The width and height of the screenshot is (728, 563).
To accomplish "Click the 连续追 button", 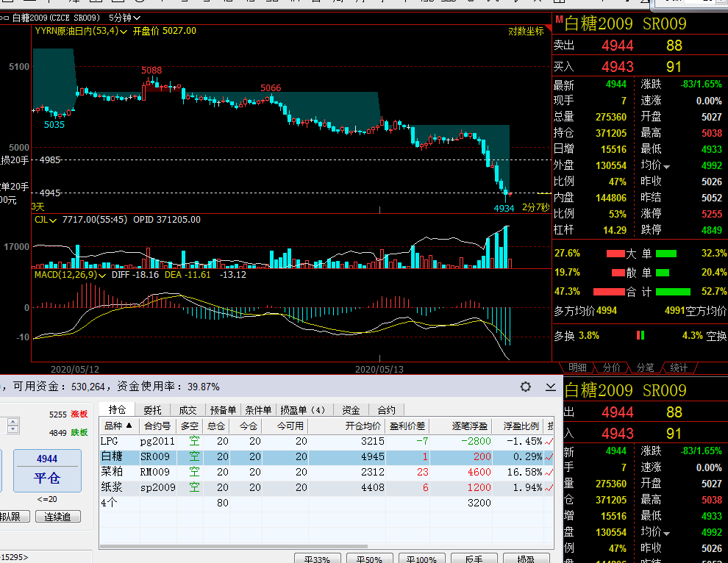I will click(58, 517).
